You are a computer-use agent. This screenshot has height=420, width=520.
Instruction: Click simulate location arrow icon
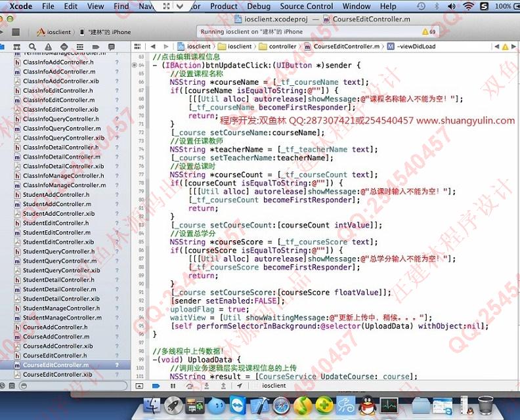tap(240, 385)
